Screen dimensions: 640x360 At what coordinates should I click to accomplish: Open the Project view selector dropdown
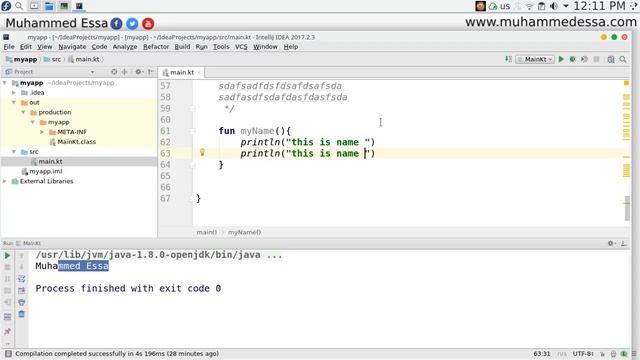tap(93, 72)
